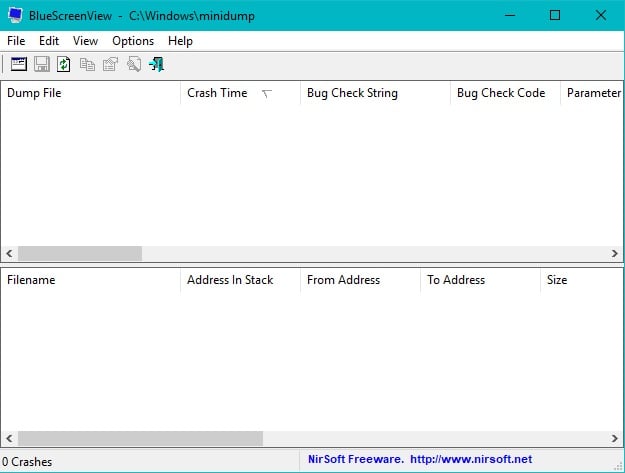
Task: Click the Exit door toolbar icon
Action: [157, 64]
